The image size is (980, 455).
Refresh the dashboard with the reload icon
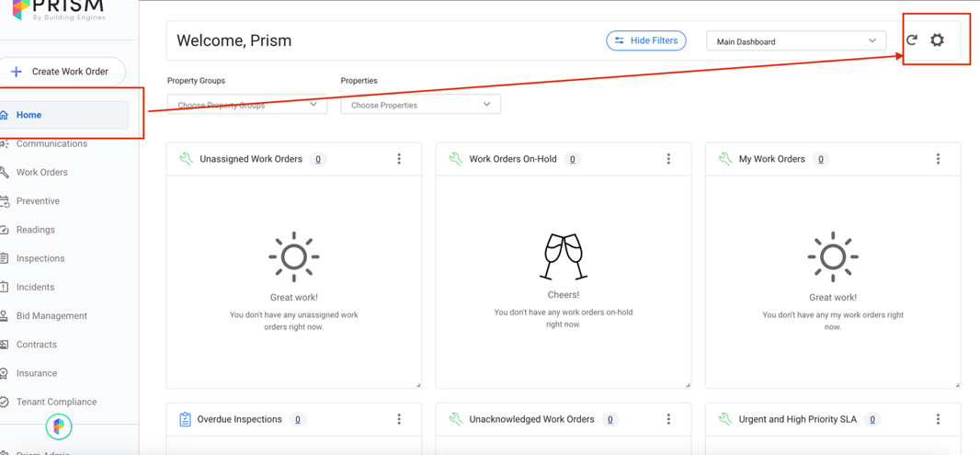pos(911,40)
